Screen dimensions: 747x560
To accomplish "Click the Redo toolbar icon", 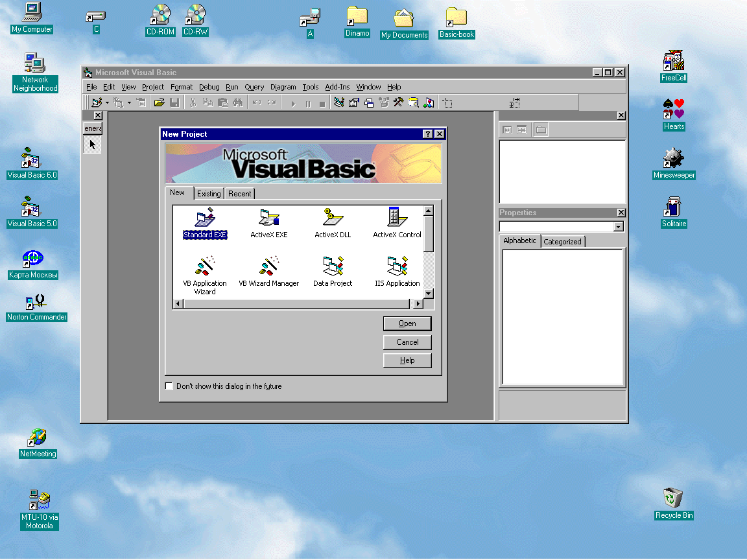I will (272, 102).
